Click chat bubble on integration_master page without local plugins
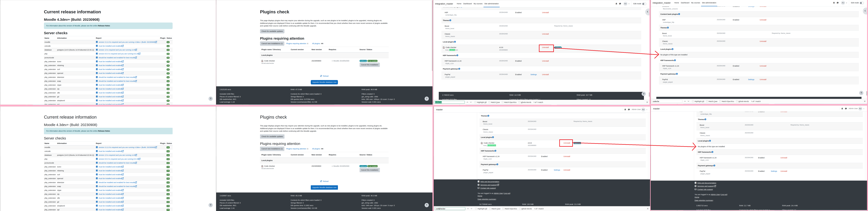This screenshot has width=868, height=211. tap(838, 3)
